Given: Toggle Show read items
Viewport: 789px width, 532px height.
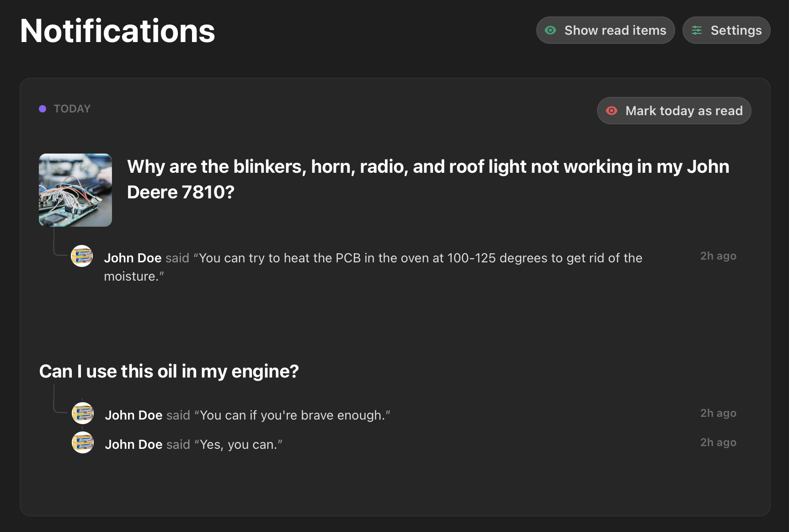Looking at the screenshot, I should click(605, 30).
